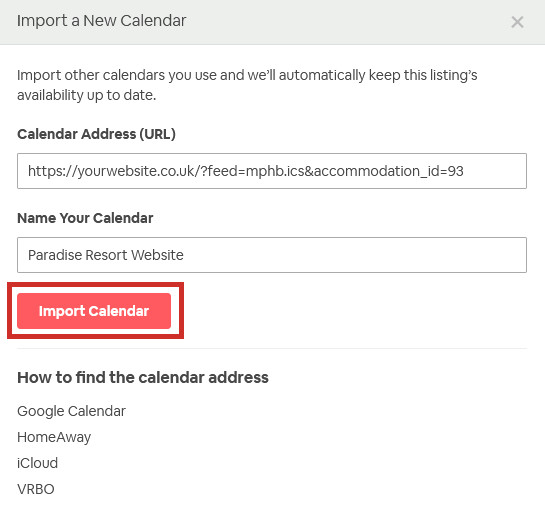The width and height of the screenshot is (545, 517).
Task: Click the Name Your Calendar label
Action: tap(85, 218)
